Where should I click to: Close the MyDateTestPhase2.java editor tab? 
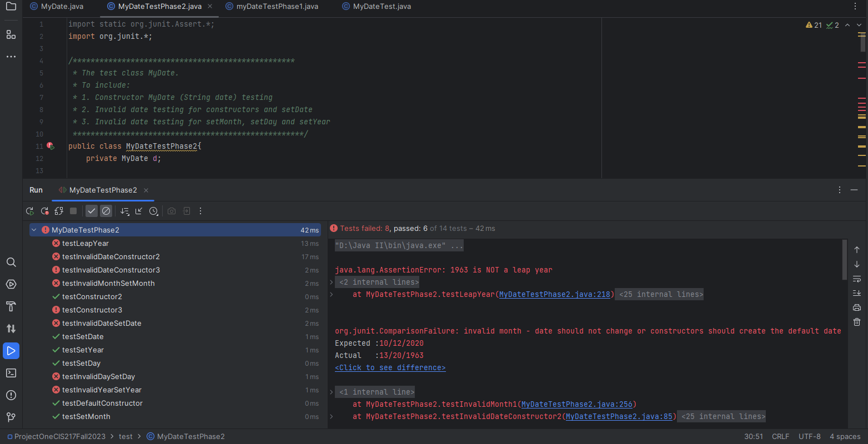point(209,7)
